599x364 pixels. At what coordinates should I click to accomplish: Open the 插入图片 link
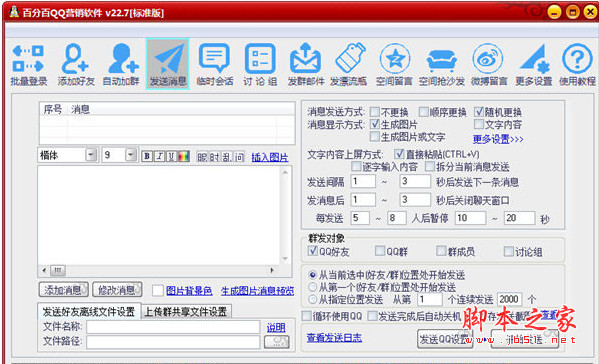click(x=270, y=157)
